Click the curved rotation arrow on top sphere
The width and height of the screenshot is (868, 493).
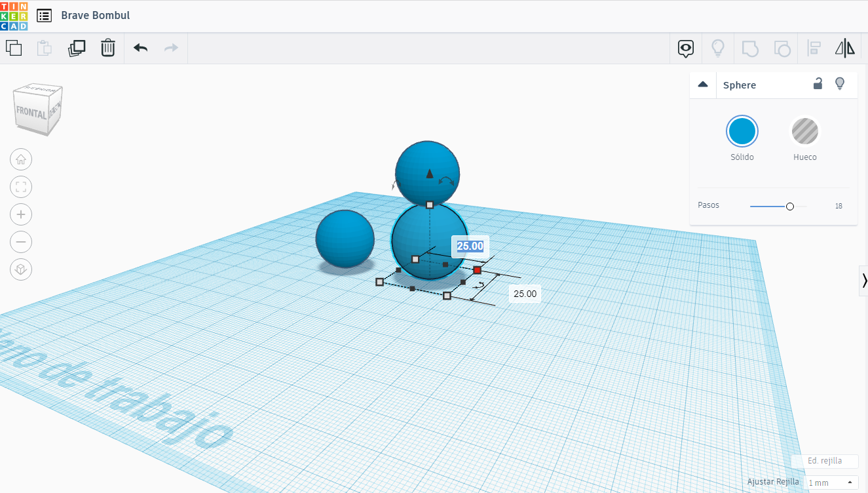[447, 181]
